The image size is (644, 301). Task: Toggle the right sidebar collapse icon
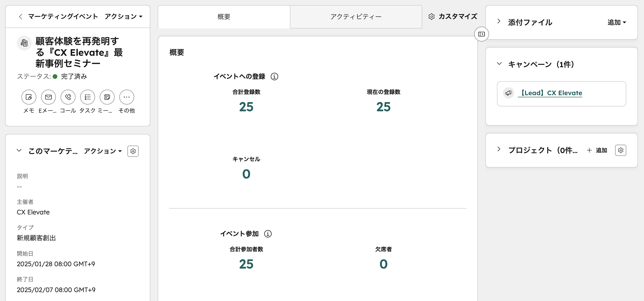pyautogui.click(x=482, y=34)
